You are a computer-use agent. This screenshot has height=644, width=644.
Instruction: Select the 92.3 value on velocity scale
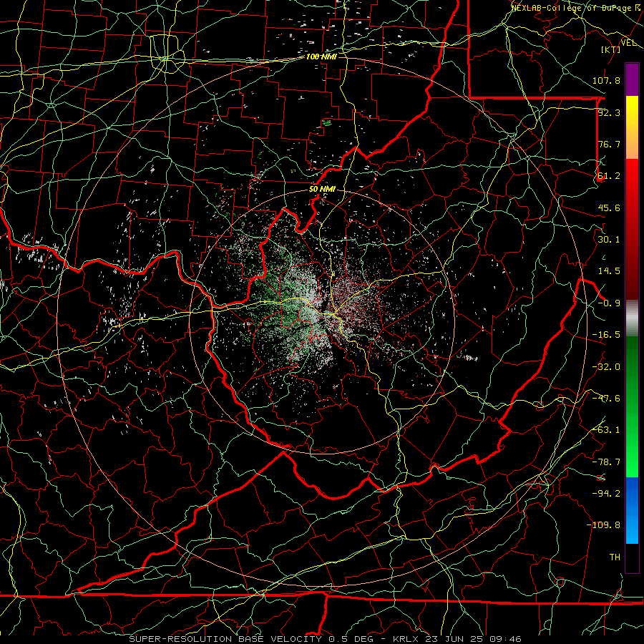click(609, 112)
